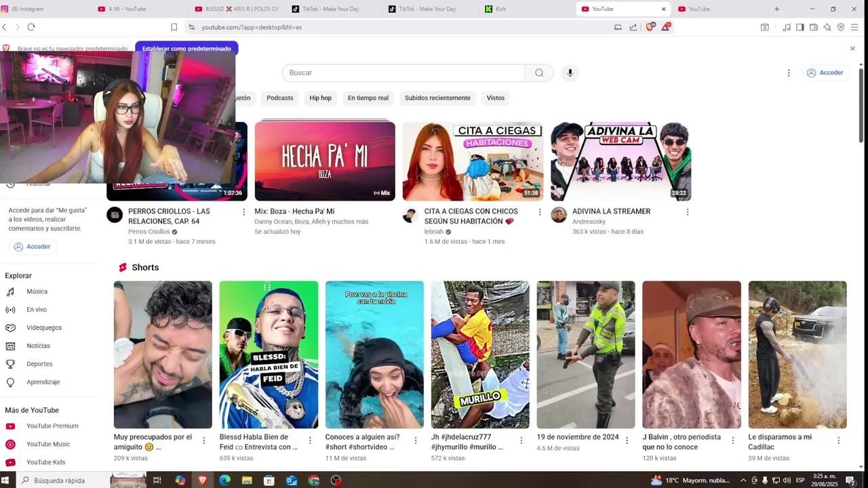Viewport: 868px width, 488px height.
Task: Click the YouTube search magnifier button
Action: tap(539, 73)
